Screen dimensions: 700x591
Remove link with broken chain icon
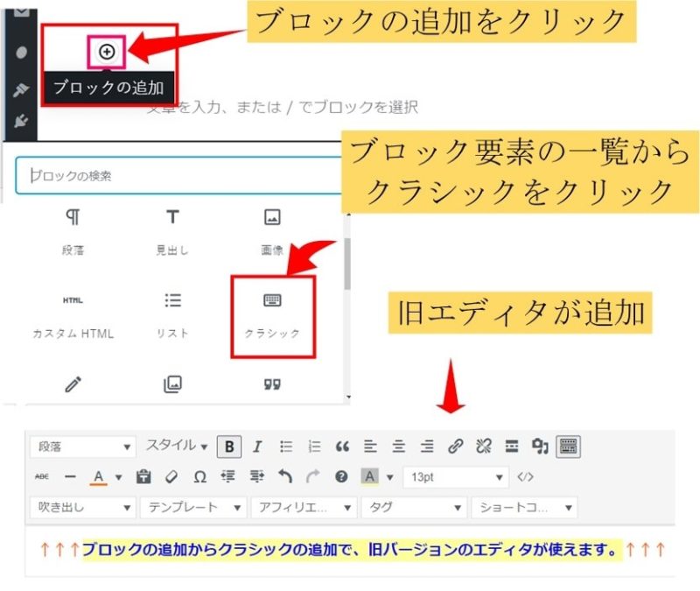click(484, 447)
